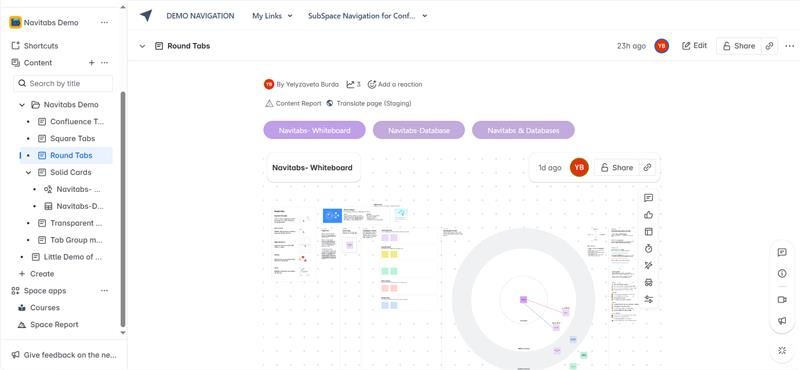This screenshot has height=370, width=800.
Task: Open page info icon in floating panel
Action: [x=782, y=274]
